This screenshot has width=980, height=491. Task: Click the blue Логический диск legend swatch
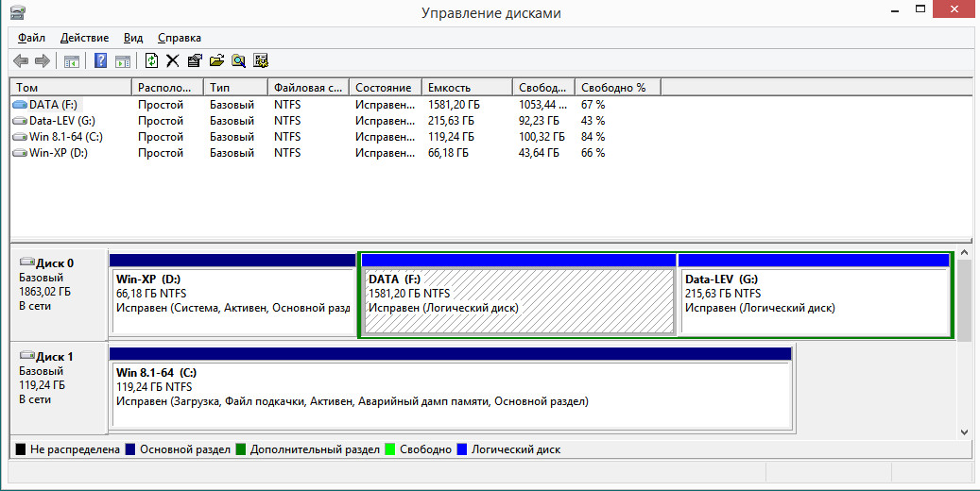click(x=462, y=449)
